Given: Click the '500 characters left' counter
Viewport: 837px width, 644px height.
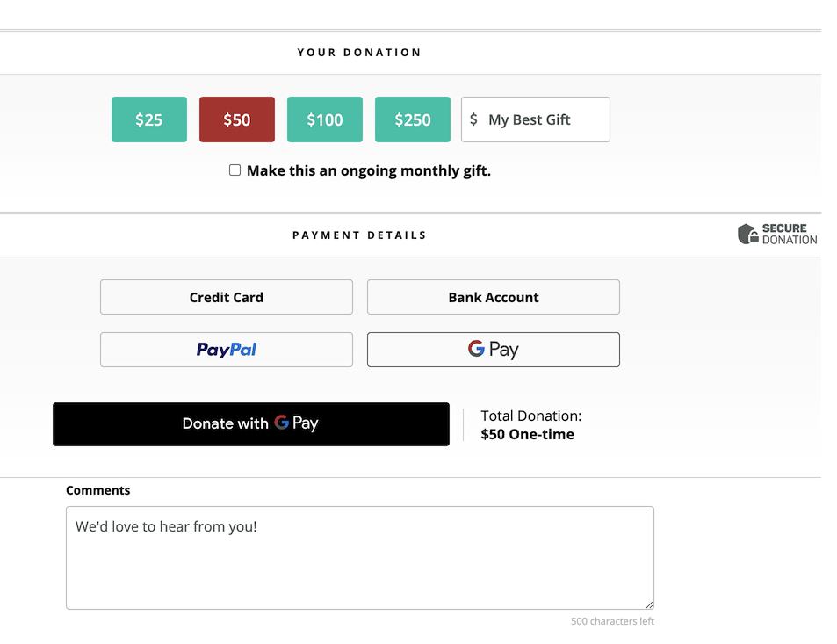Looking at the screenshot, I should [x=612, y=621].
